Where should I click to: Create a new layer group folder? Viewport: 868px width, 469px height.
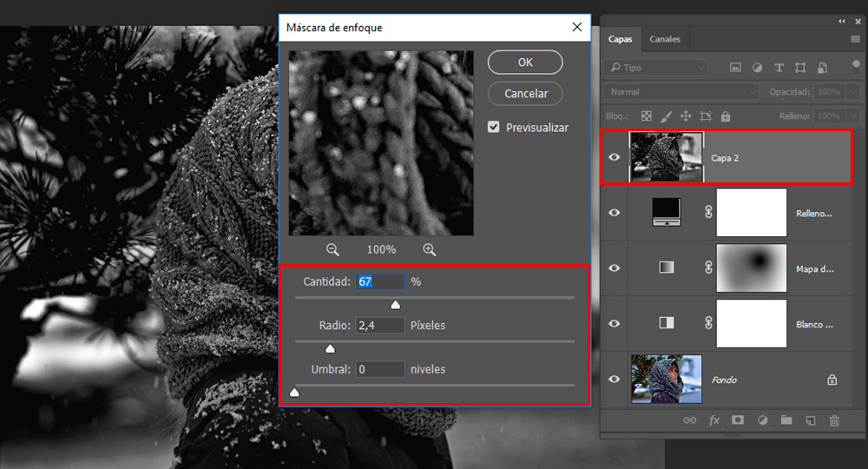pos(786,420)
